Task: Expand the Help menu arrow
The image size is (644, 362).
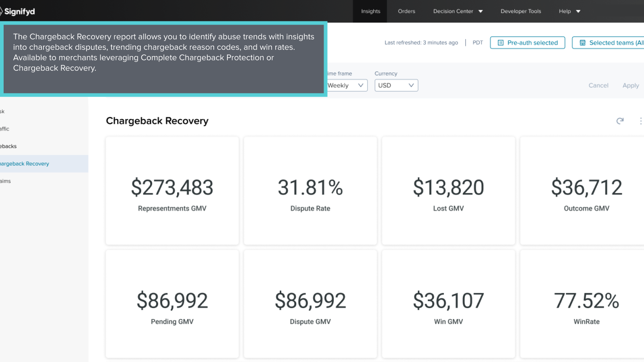Action: coord(578,11)
